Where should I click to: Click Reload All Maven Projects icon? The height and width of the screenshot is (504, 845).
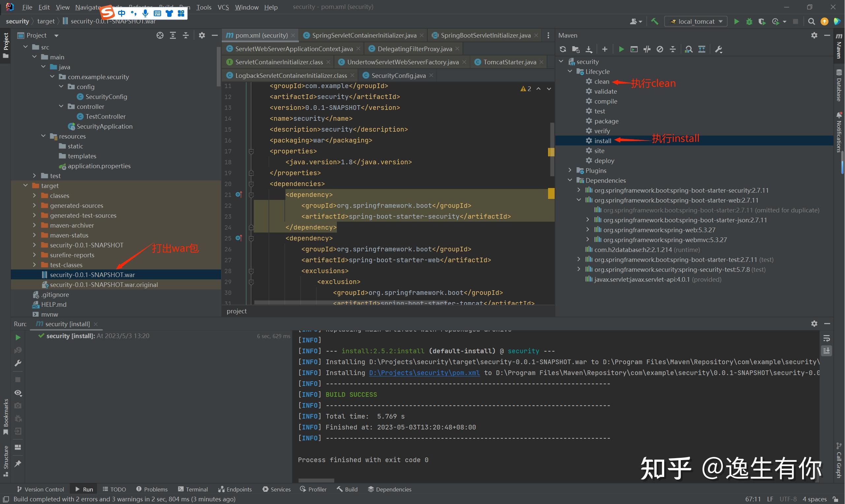coord(563,49)
